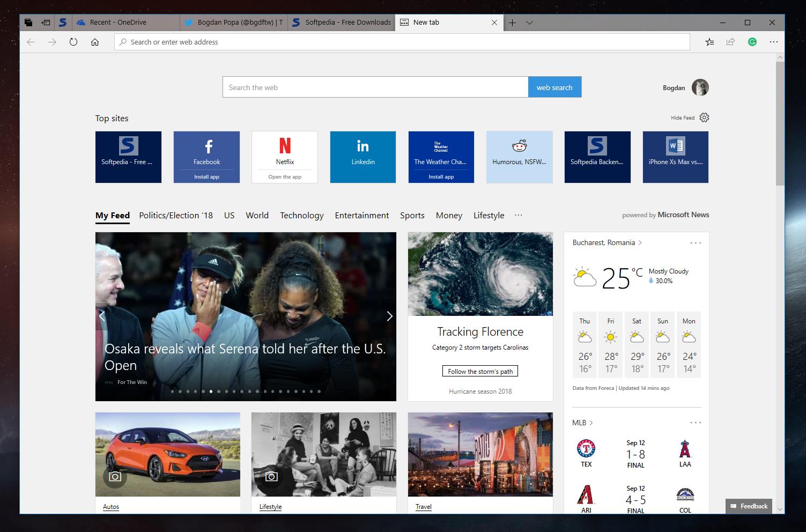The height and width of the screenshot is (532, 806).
Task: Go to the browser home page
Action: [x=95, y=42]
